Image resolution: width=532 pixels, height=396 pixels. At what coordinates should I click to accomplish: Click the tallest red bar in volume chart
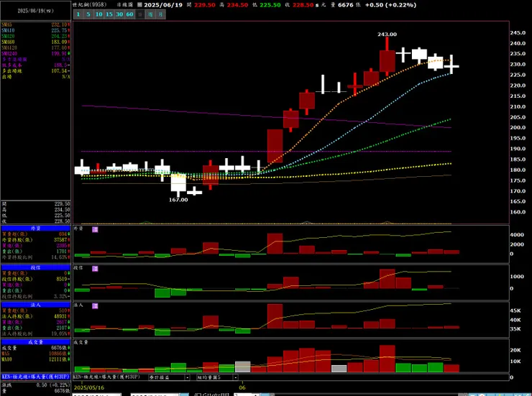point(387,359)
